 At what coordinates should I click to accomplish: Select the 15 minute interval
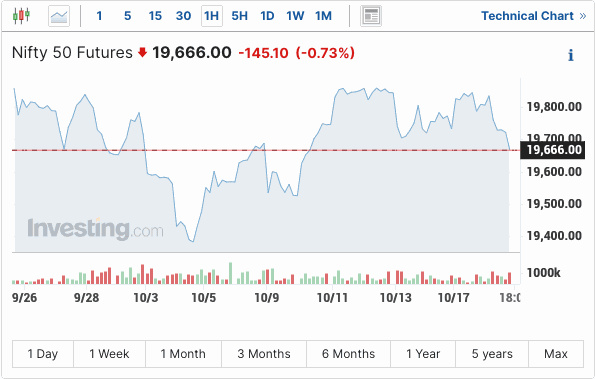coord(155,16)
